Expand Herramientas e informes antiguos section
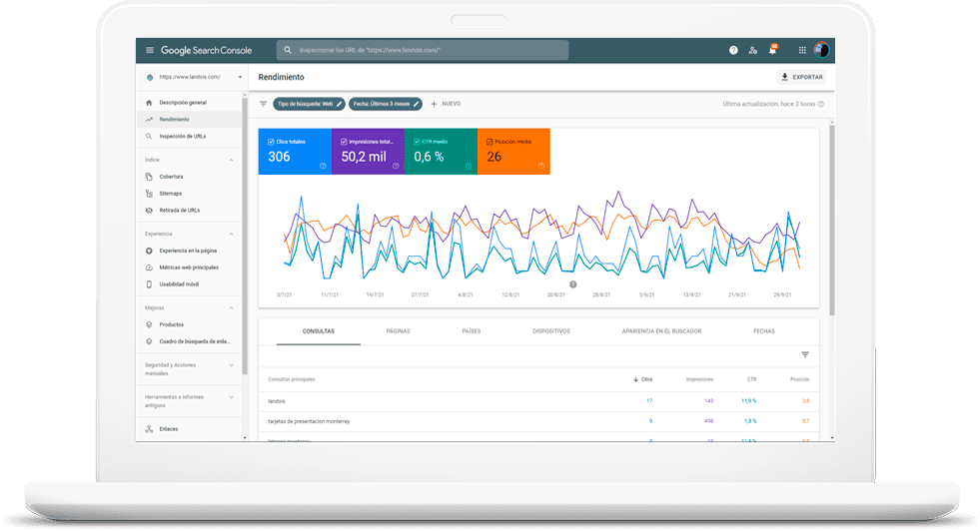The height and width of the screenshot is (531, 980). click(231, 397)
